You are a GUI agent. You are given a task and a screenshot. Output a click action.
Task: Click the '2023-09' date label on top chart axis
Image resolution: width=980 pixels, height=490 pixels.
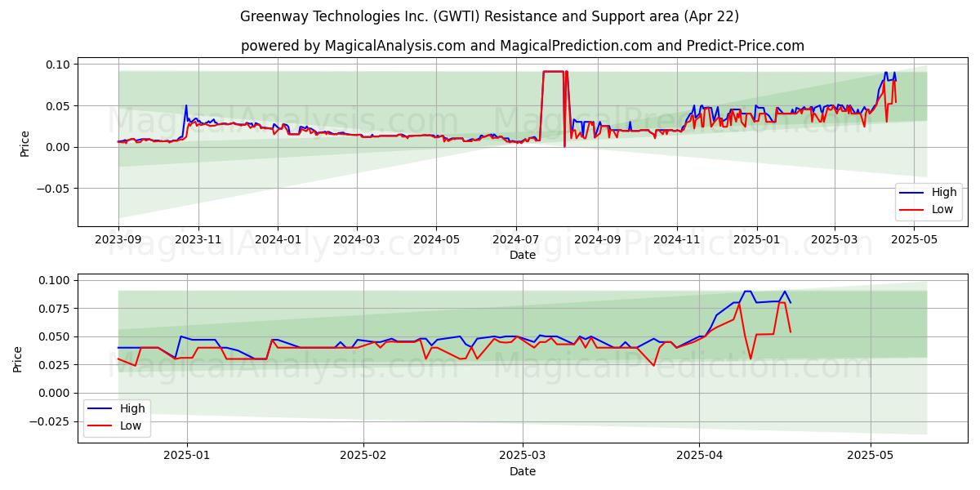(x=118, y=240)
